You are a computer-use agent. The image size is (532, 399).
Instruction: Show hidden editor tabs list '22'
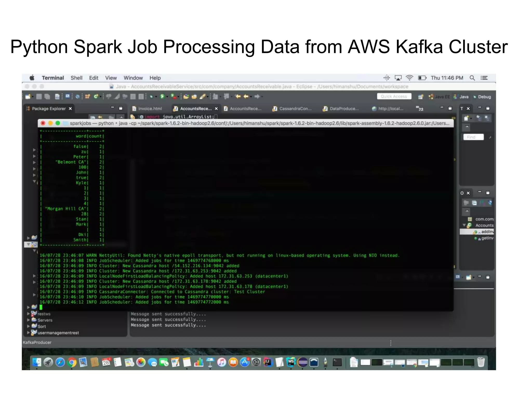click(x=420, y=109)
